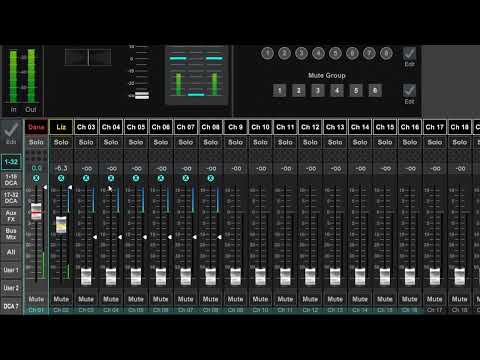Switch to the Aux FX layer
Screen dimensions: 480x360
click(x=11, y=216)
